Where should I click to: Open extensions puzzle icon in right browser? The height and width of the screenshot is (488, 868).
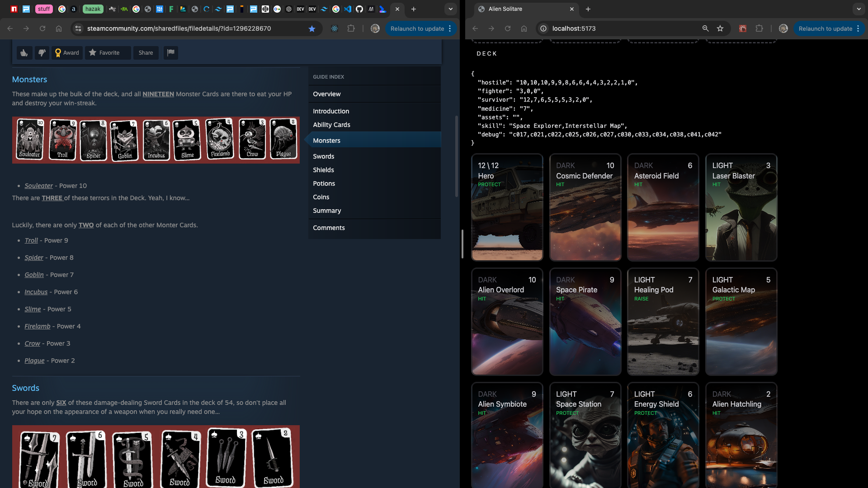759,28
